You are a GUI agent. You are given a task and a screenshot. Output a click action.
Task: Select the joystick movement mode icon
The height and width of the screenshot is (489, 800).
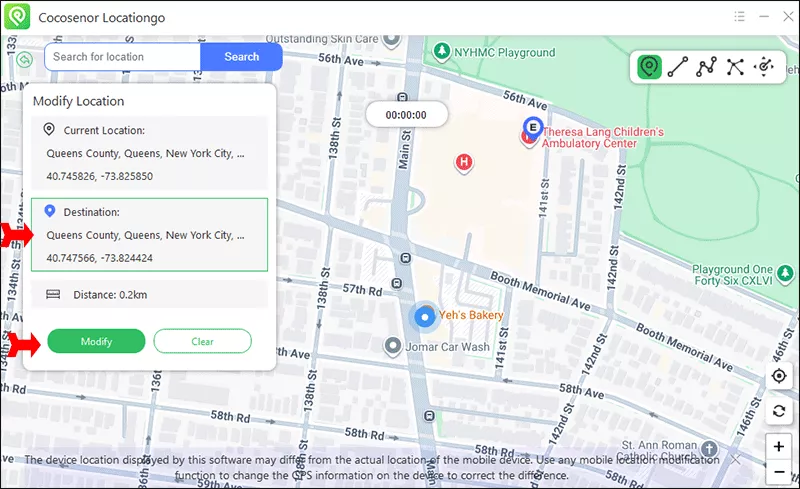pyautogui.click(x=765, y=67)
